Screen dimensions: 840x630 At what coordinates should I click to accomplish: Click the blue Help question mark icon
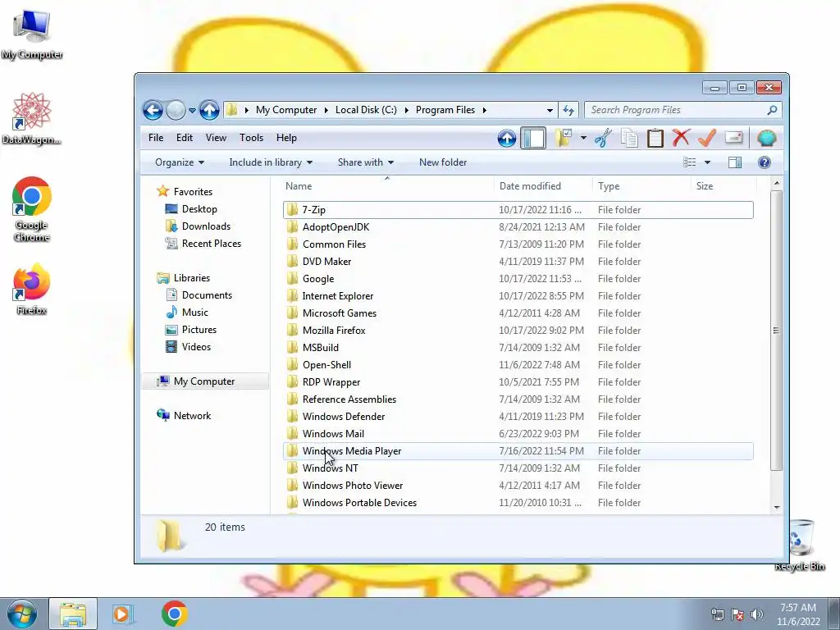tap(765, 162)
